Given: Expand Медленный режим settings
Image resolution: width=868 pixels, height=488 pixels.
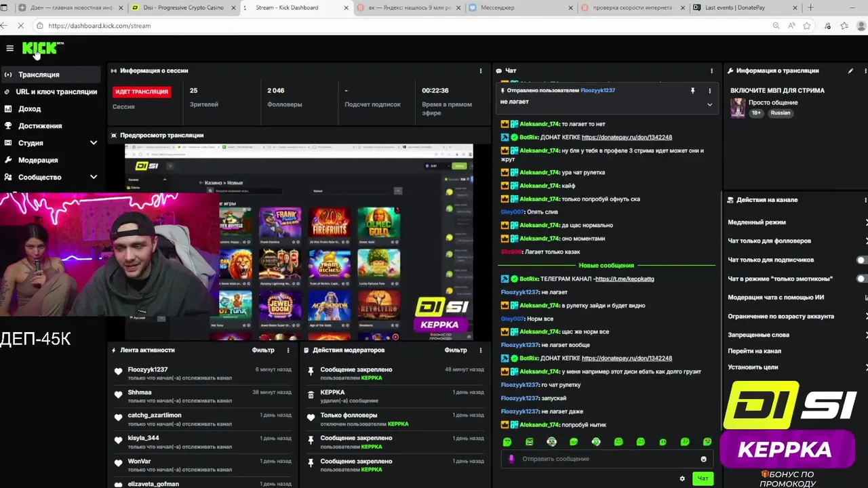Looking at the screenshot, I should (x=797, y=222).
